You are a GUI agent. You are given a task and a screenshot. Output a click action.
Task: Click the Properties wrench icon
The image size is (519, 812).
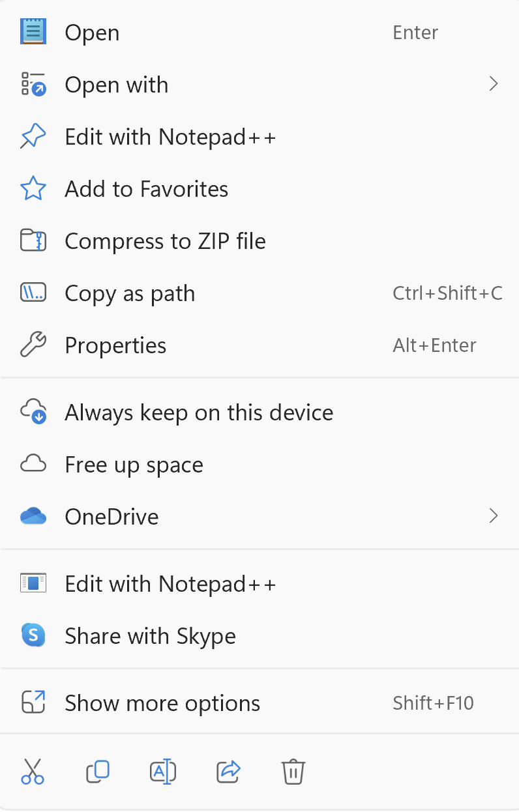click(x=33, y=345)
